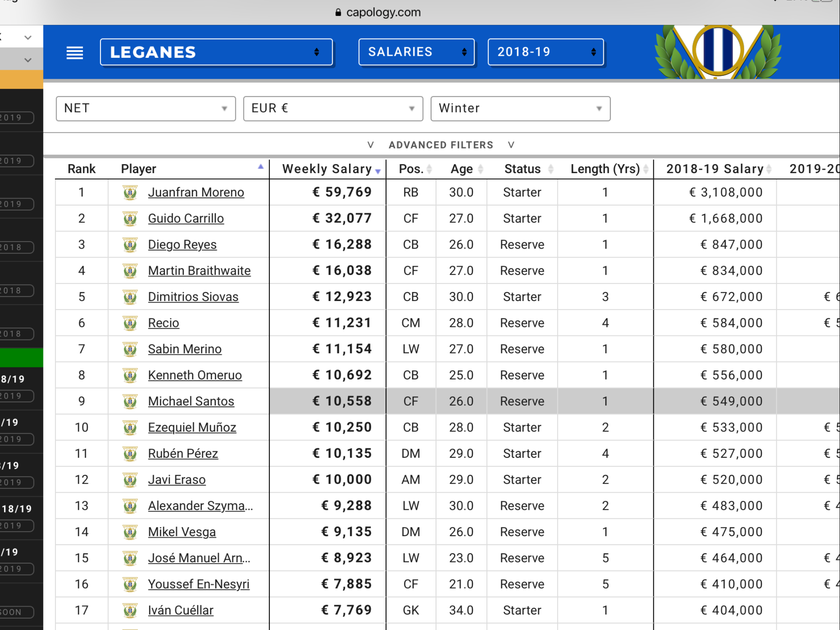Open Mikel Vesga player link
Image resolution: width=840 pixels, height=630 pixels.
click(x=182, y=532)
